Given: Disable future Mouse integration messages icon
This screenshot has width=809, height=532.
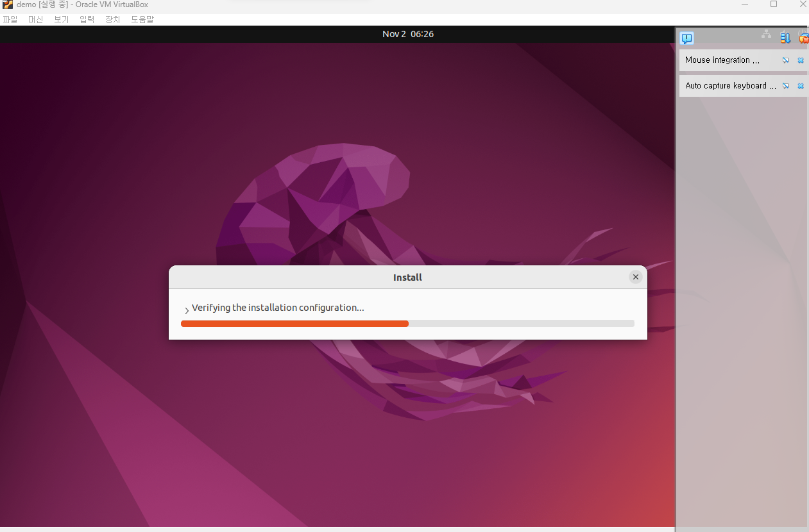Looking at the screenshot, I should 786,60.
